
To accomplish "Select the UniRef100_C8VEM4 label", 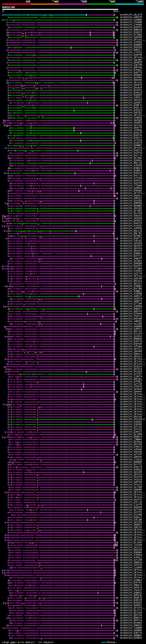I will pos(131,130).
